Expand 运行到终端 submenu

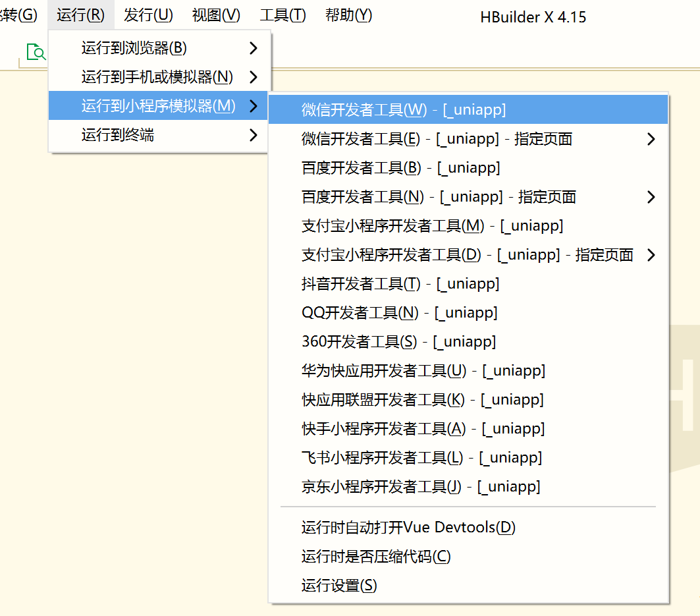click(158, 135)
